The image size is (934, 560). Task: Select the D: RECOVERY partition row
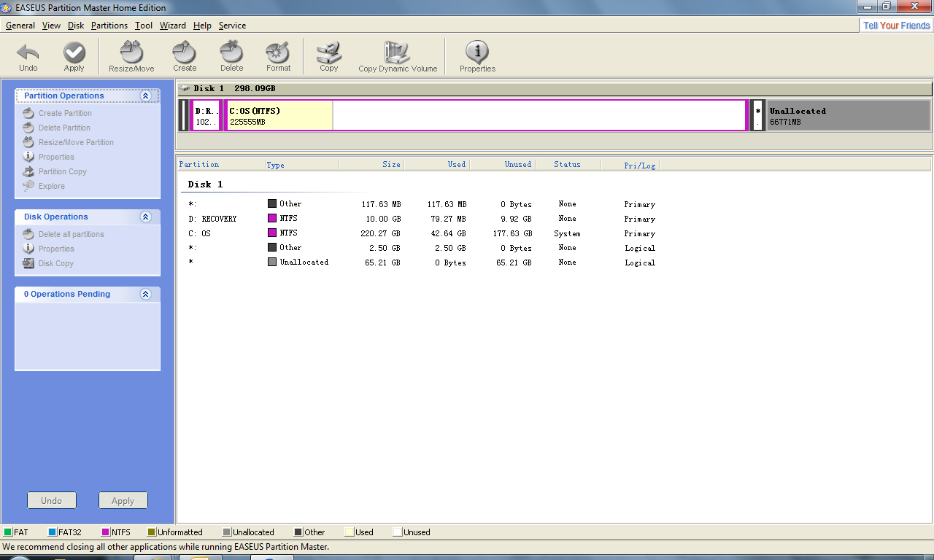pyautogui.click(x=422, y=219)
